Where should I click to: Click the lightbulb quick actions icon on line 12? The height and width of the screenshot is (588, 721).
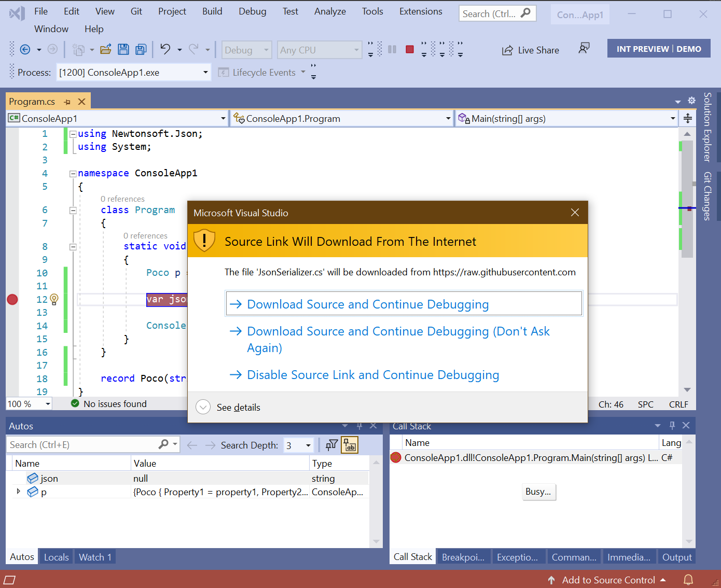click(54, 299)
